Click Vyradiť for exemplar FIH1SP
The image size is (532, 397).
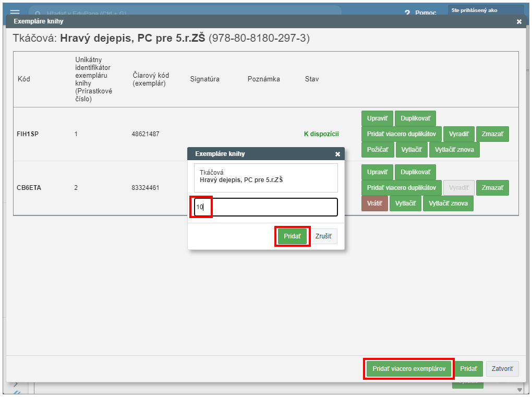[458, 134]
